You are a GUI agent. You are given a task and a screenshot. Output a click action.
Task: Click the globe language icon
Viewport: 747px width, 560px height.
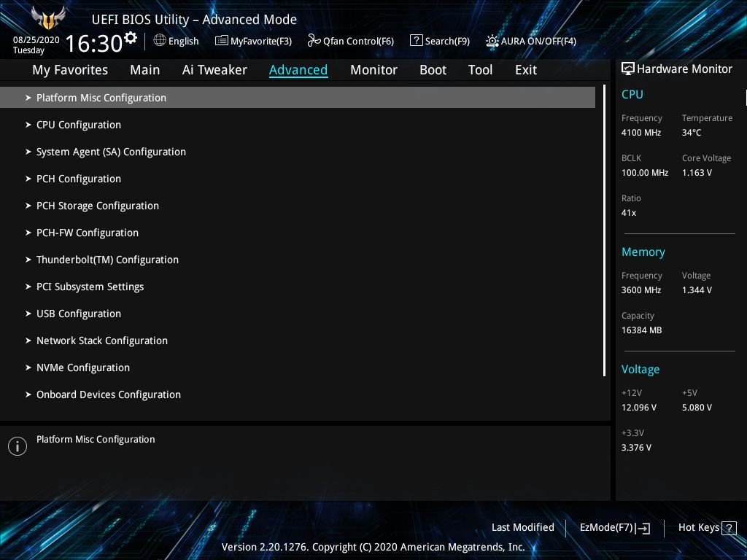click(160, 40)
